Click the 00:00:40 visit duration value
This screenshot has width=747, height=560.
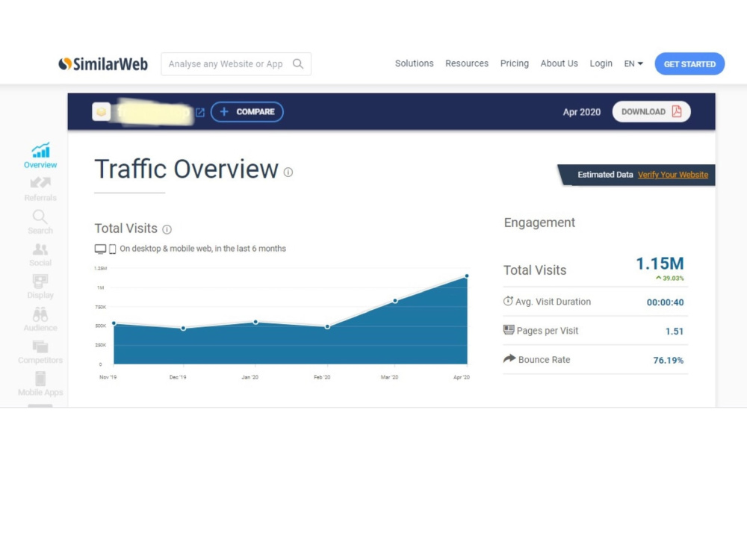tap(665, 302)
